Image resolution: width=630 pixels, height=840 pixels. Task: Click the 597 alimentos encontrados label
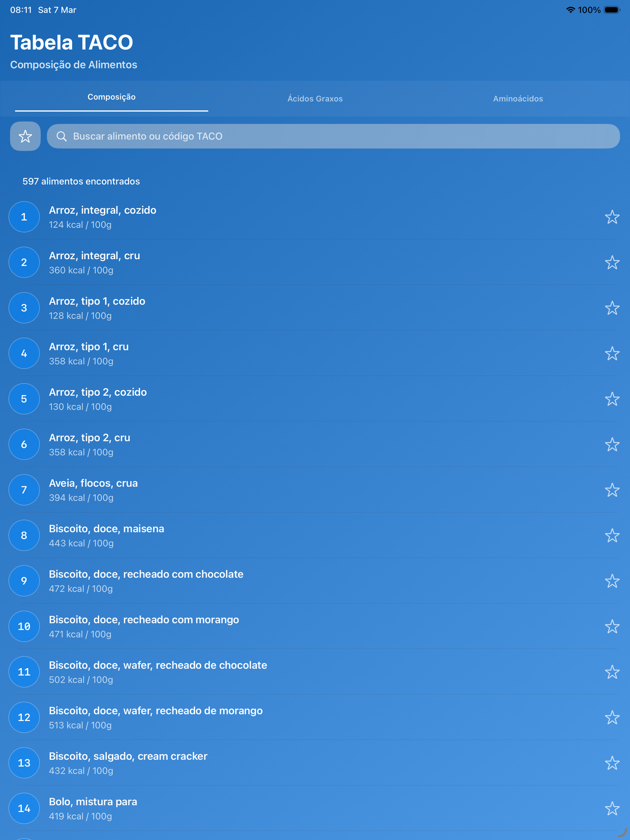pyautogui.click(x=81, y=182)
